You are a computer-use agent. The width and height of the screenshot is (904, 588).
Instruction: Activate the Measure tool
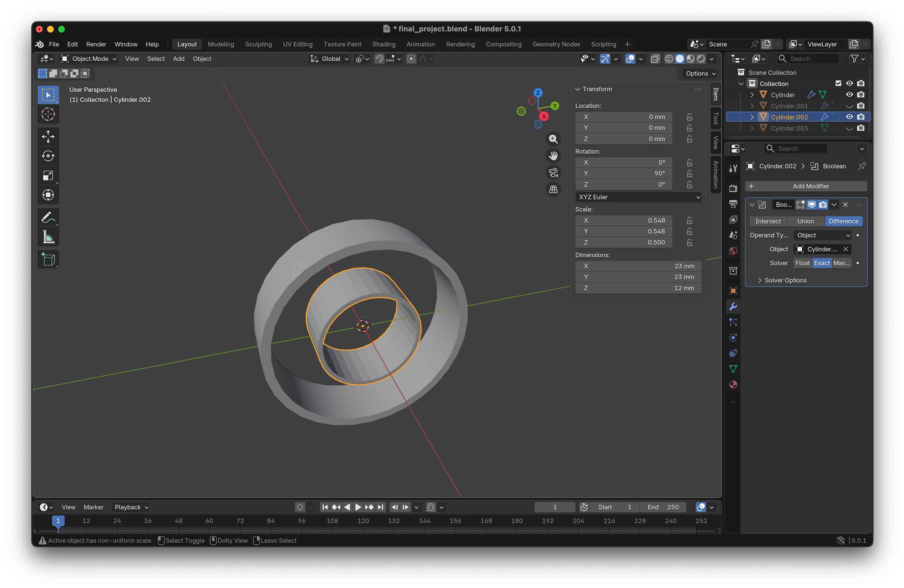click(x=48, y=237)
